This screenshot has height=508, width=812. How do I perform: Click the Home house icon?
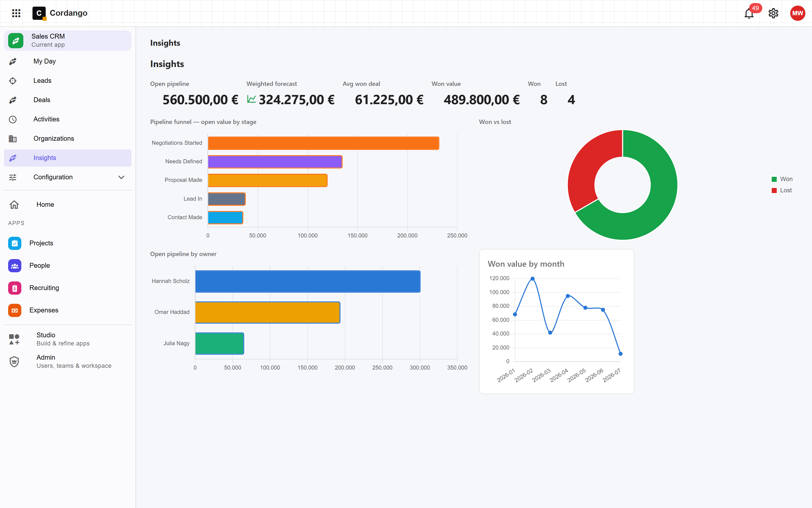tap(14, 205)
